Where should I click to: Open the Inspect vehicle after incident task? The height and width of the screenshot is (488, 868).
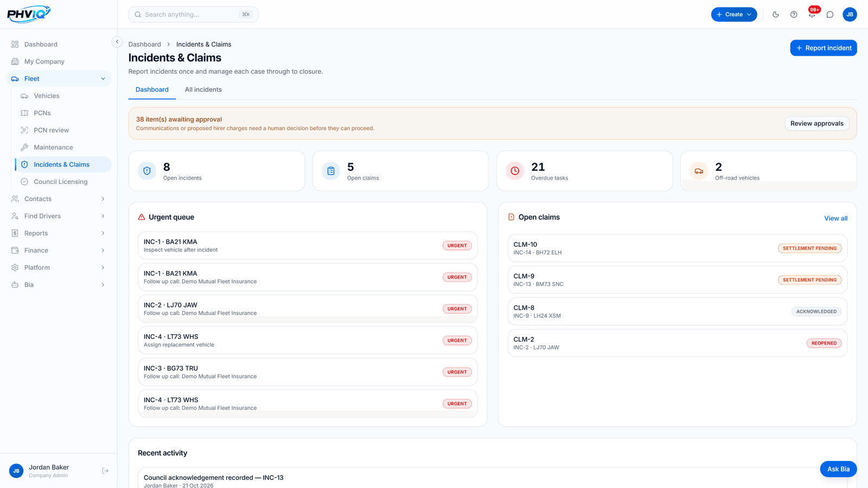(308, 246)
